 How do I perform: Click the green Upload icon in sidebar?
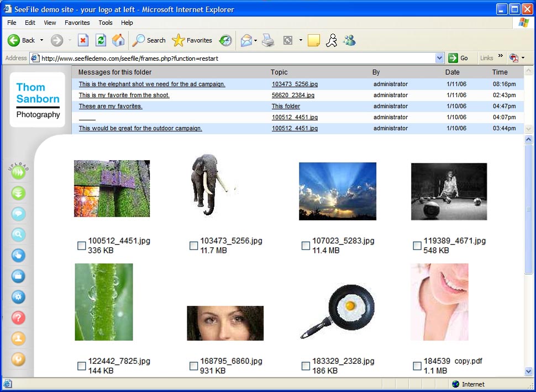[19, 172]
